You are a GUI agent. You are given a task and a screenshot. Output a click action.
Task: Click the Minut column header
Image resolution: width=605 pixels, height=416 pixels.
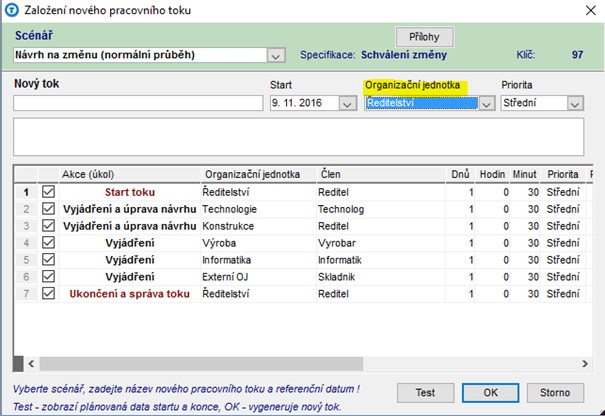[524, 174]
